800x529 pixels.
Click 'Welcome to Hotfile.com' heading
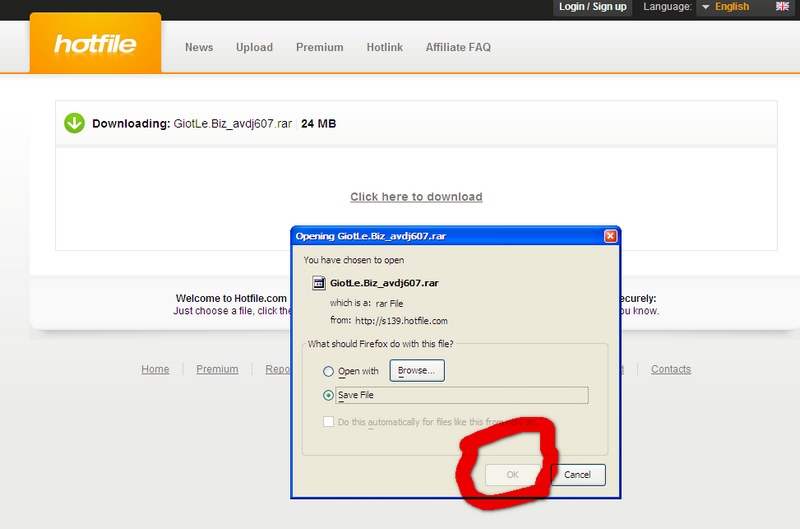(x=231, y=298)
